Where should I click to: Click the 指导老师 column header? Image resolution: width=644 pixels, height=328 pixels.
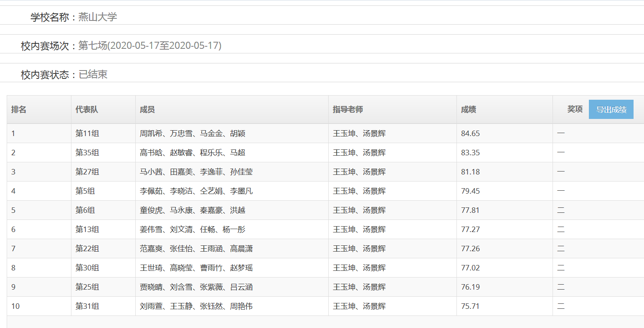(x=347, y=109)
